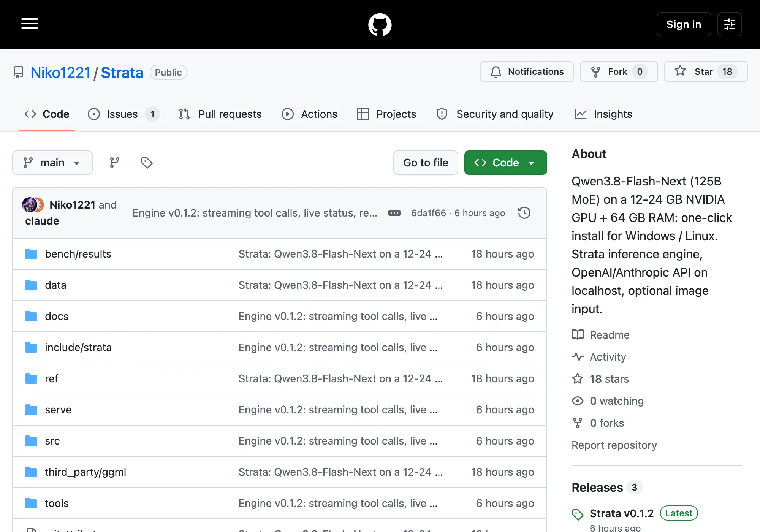Open the ref folder
The image size is (760, 532).
51,378
